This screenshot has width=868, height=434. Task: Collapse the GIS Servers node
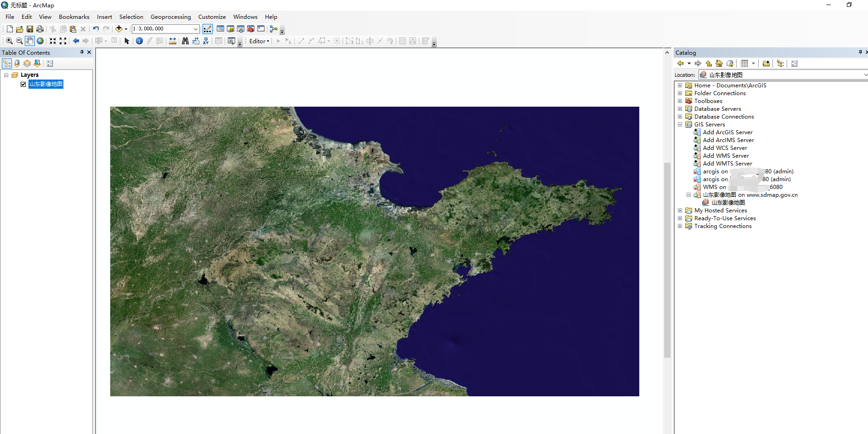(680, 124)
